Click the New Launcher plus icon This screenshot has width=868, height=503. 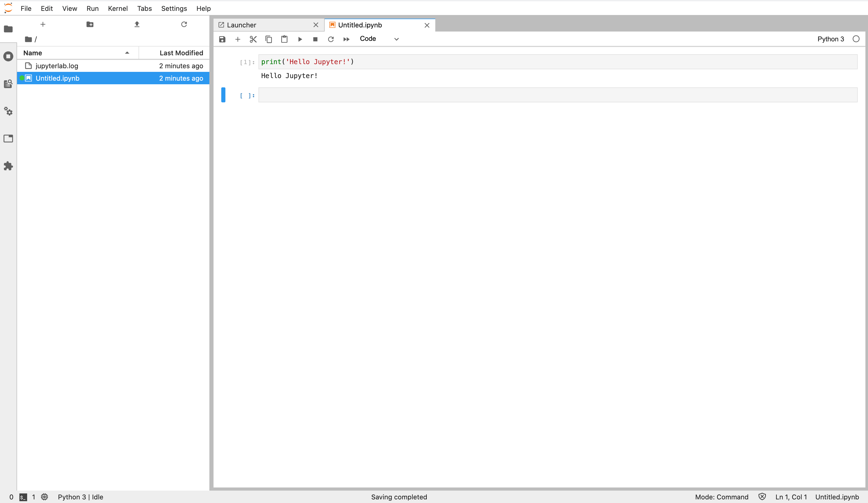click(43, 25)
